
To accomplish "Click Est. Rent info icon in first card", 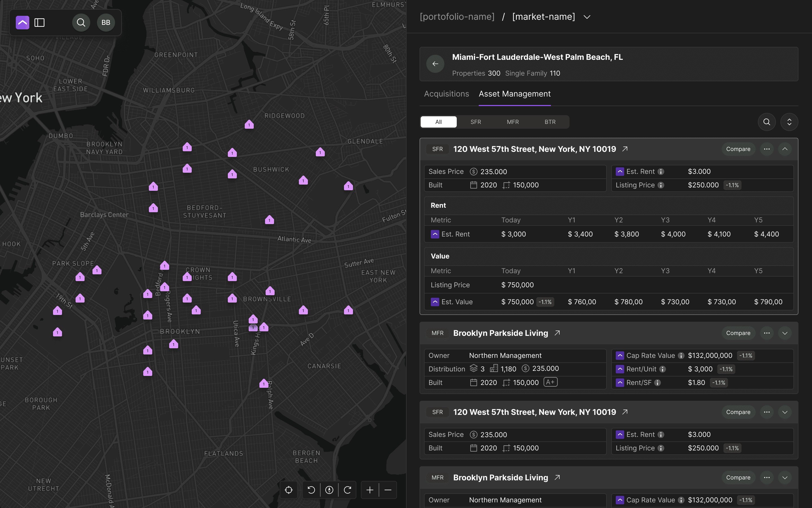I will coord(661,172).
